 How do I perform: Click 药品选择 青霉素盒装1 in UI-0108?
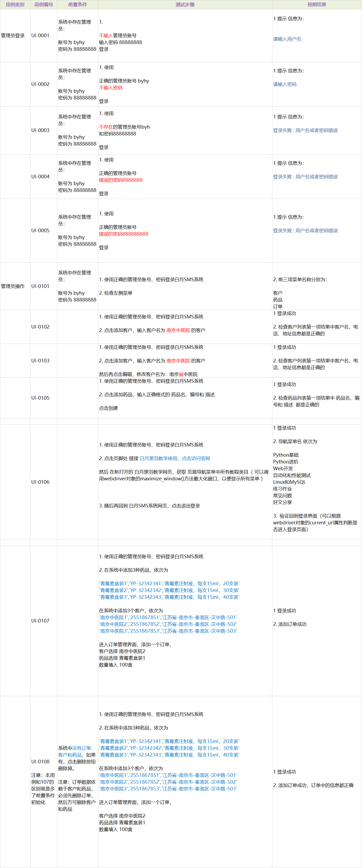(x=122, y=822)
